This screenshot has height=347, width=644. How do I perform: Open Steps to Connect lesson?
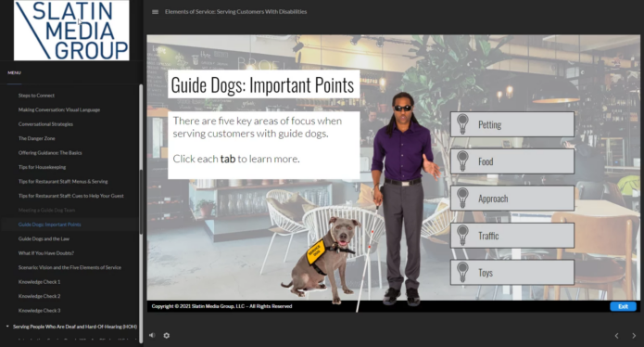click(x=36, y=96)
